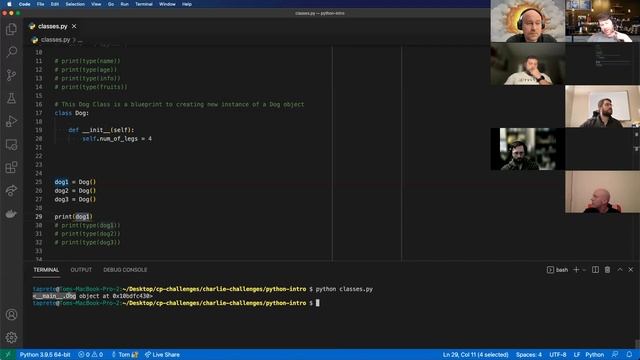Open the Code application menu

(x=24, y=4)
